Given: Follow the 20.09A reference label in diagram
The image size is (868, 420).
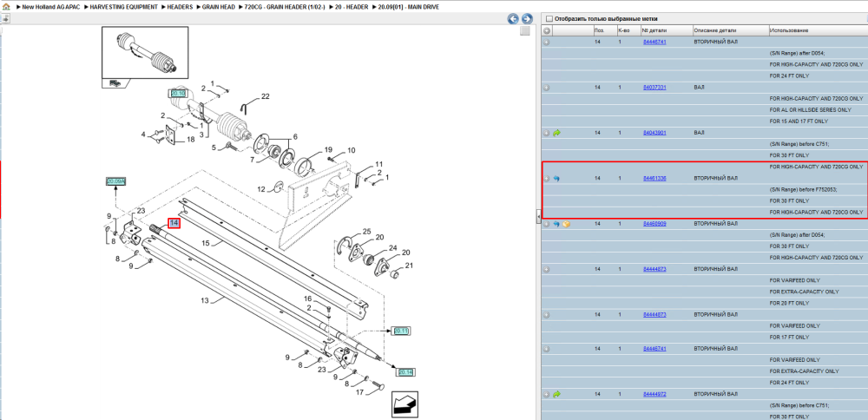Looking at the screenshot, I should point(116,181).
